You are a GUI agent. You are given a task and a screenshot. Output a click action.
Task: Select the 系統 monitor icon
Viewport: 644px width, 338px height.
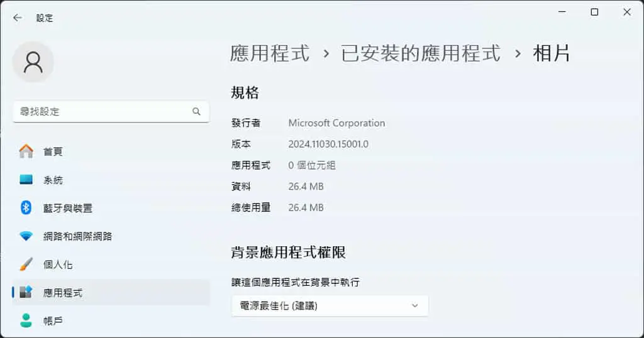click(x=26, y=180)
